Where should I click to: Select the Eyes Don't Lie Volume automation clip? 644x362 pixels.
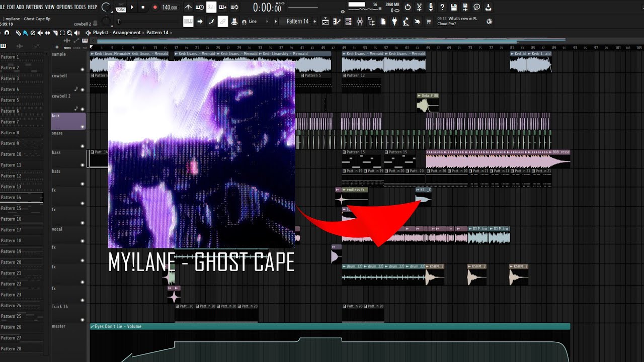(x=330, y=326)
